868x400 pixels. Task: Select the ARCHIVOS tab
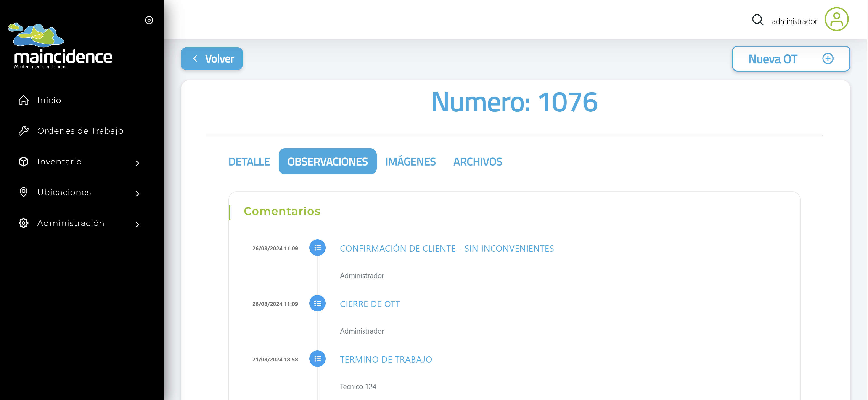(x=477, y=162)
